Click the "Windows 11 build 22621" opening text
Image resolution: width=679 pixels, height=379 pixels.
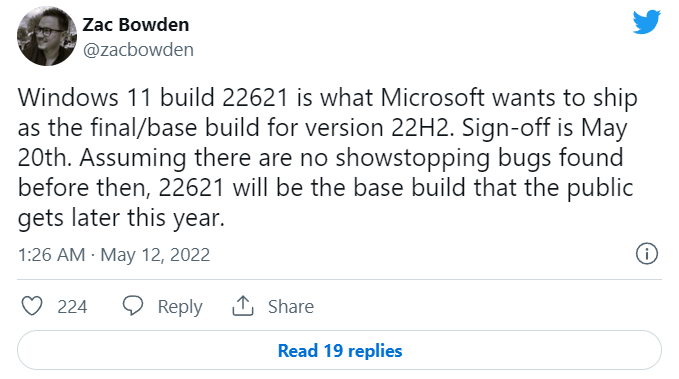pyautogui.click(x=153, y=97)
